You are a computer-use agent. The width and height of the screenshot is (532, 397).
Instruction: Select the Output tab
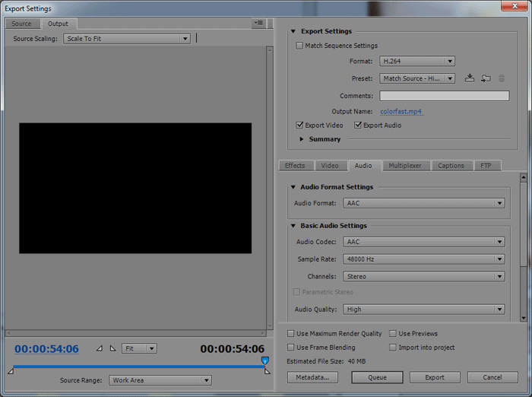(58, 24)
